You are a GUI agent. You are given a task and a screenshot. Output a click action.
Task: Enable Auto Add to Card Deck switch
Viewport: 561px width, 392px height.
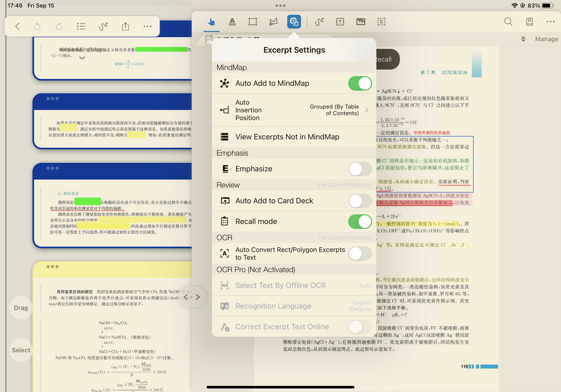coord(360,201)
